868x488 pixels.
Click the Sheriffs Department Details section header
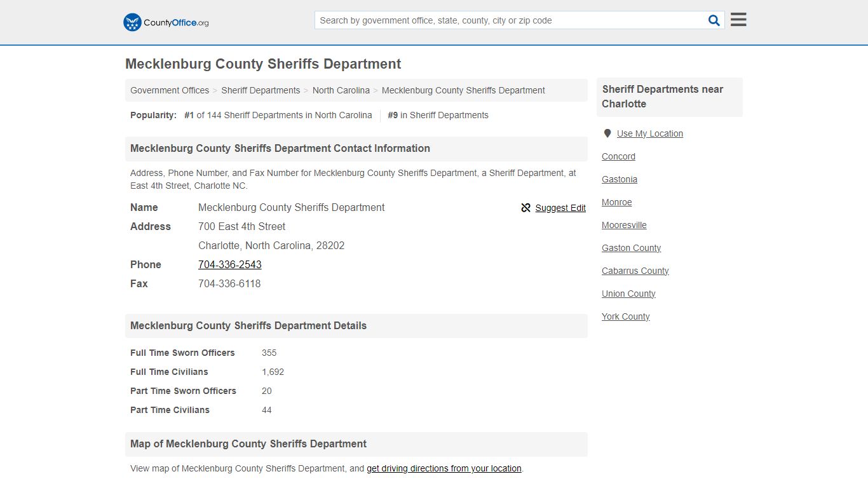[x=356, y=326]
